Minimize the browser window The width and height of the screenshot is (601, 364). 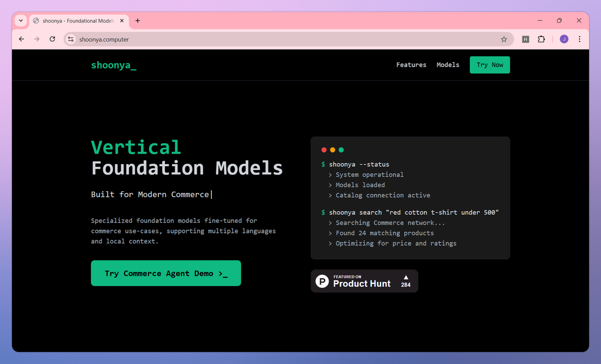540,21
